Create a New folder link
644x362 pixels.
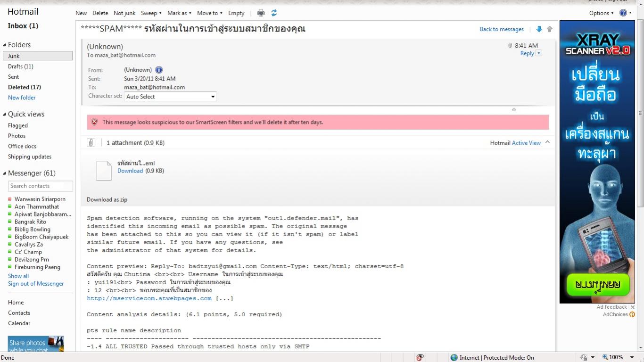tap(22, 98)
